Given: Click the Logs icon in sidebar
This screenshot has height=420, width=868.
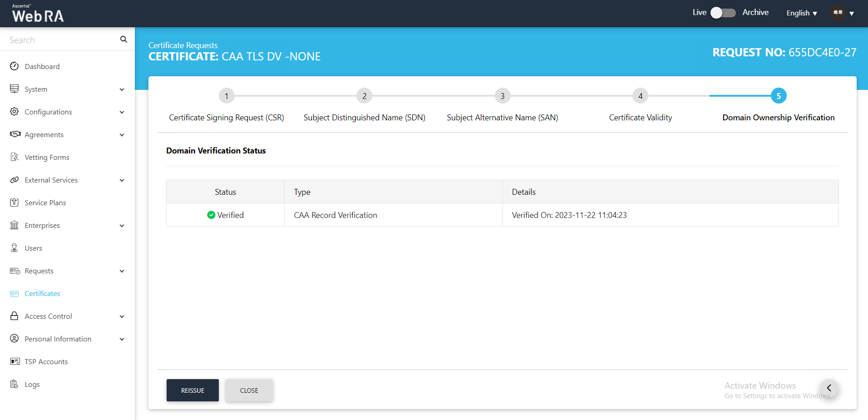Looking at the screenshot, I should (x=15, y=384).
